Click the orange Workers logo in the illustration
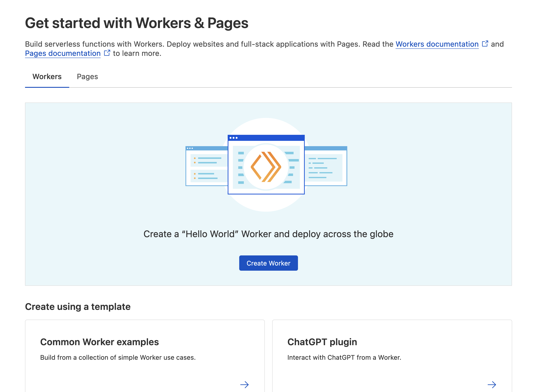 [x=266, y=167]
